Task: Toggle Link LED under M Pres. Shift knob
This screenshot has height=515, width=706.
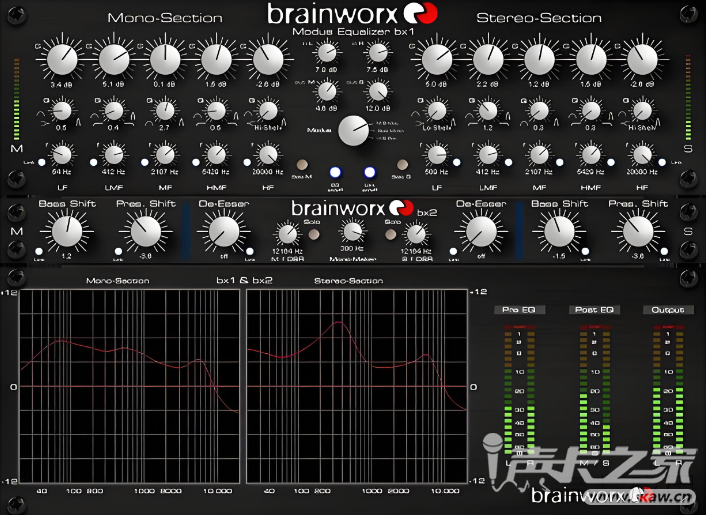Action: point(118,252)
